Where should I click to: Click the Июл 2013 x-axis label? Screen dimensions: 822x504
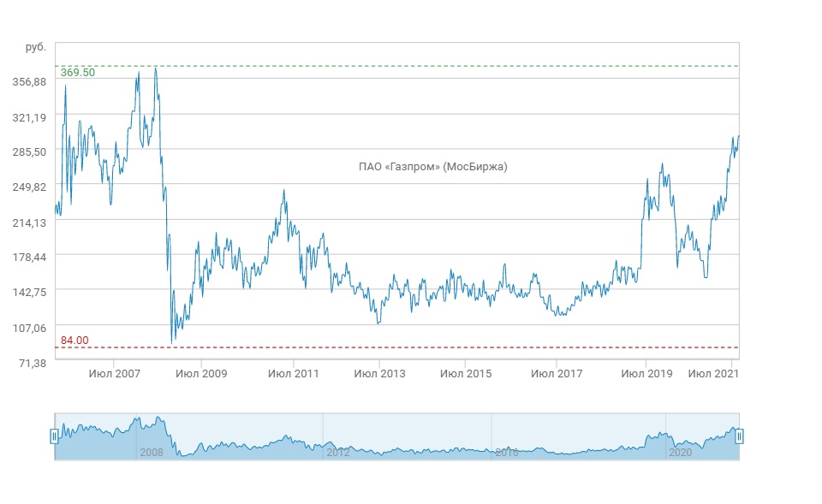[379, 374]
